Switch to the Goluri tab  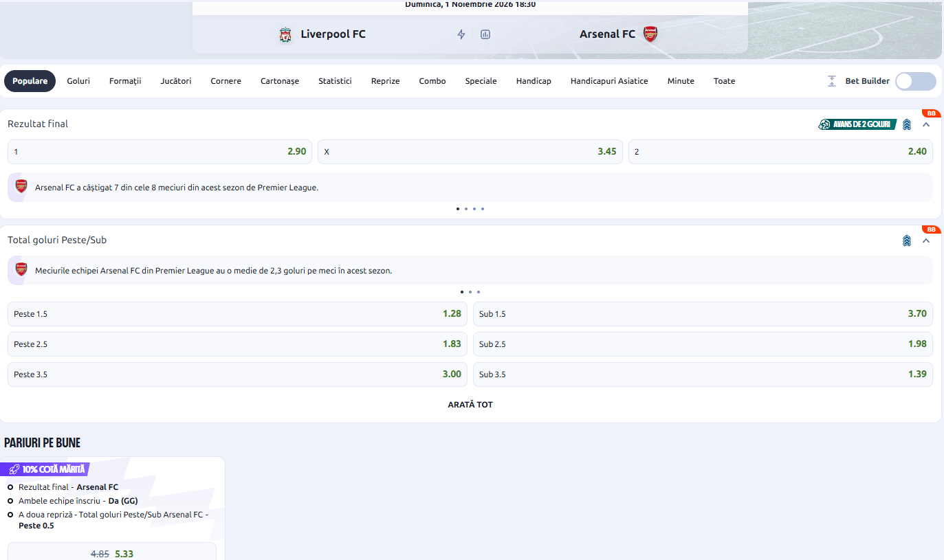click(78, 81)
